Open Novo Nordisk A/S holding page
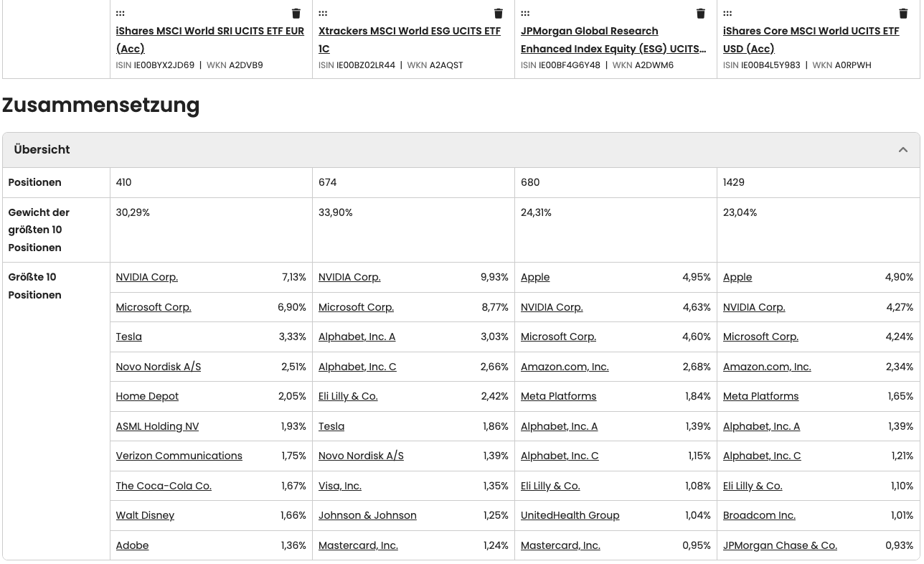Image resolution: width=924 pixels, height=564 pixels. (x=158, y=367)
